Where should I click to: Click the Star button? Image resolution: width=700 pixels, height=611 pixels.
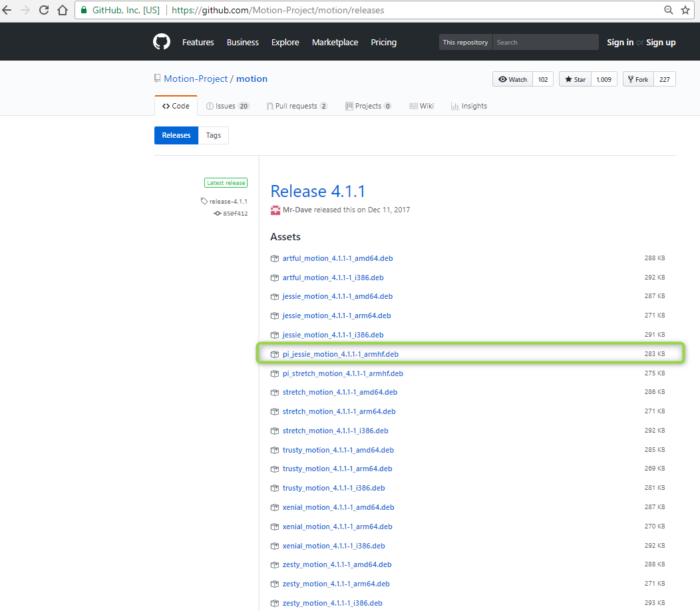coord(575,79)
